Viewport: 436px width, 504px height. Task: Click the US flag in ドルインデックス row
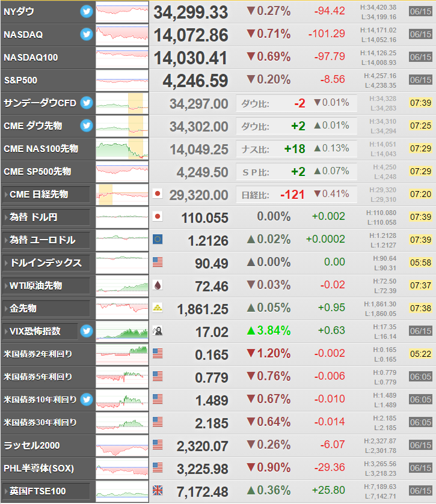[158, 263]
